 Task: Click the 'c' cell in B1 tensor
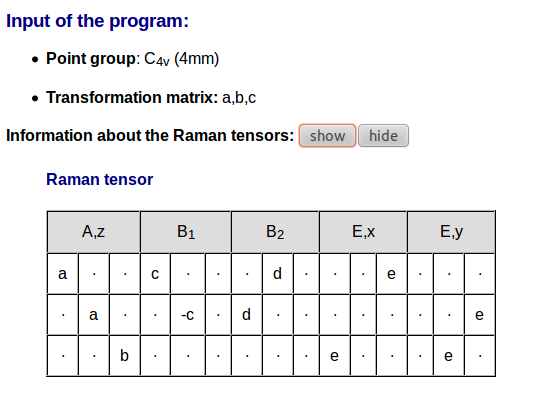click(155, 274)
